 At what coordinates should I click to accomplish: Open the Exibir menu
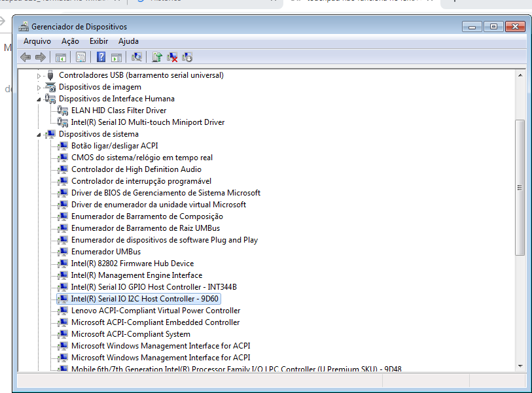(x=99, y=41)
